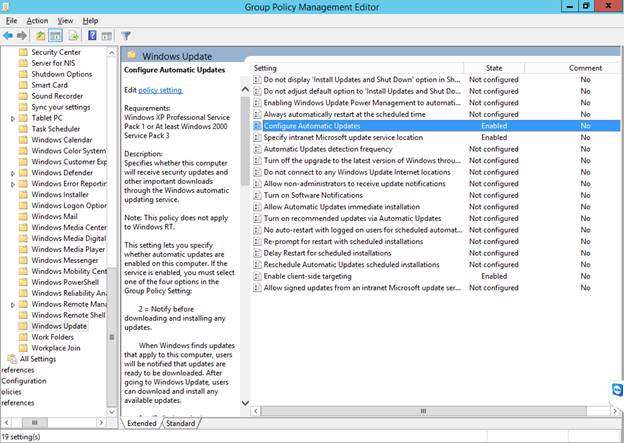Select Server for NIS in the tree
Image resolution: width=624 pixels, height=443 pixels.
pos(53,63)
